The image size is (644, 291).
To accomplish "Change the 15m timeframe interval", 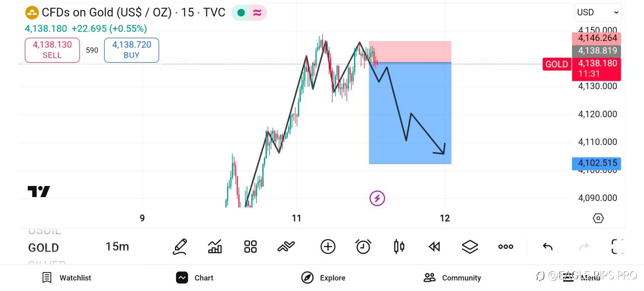I will pos(117,246).
